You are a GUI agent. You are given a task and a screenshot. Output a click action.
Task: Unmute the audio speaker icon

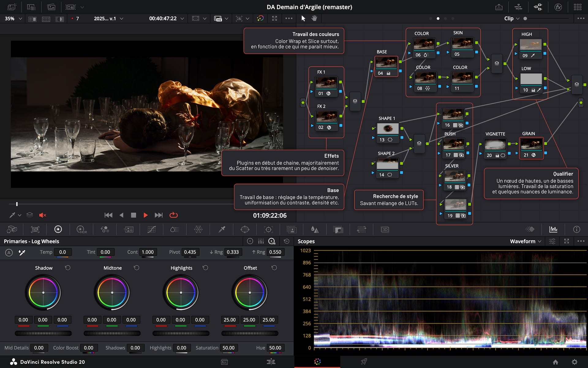click(x=43, y=215)
